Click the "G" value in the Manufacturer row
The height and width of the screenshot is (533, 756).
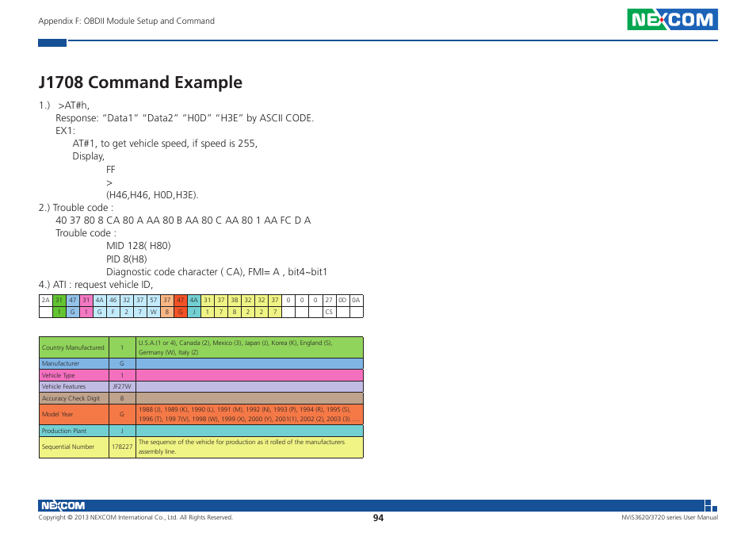(122, 363)
